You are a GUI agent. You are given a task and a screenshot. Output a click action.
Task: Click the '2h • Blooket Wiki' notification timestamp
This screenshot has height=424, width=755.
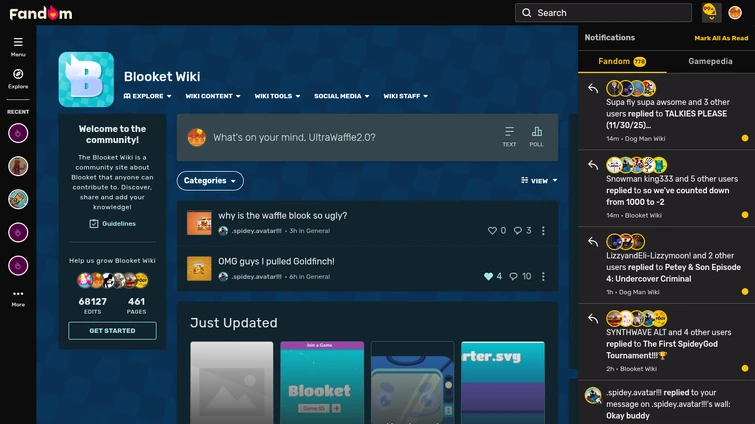(631, 369)
